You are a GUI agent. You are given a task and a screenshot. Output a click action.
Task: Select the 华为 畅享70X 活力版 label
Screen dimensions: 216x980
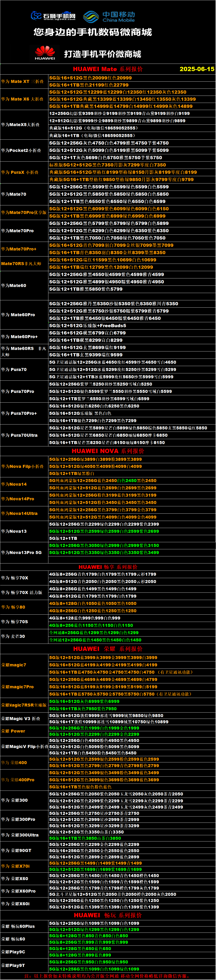pyautogui.click(x=22, y=592)
